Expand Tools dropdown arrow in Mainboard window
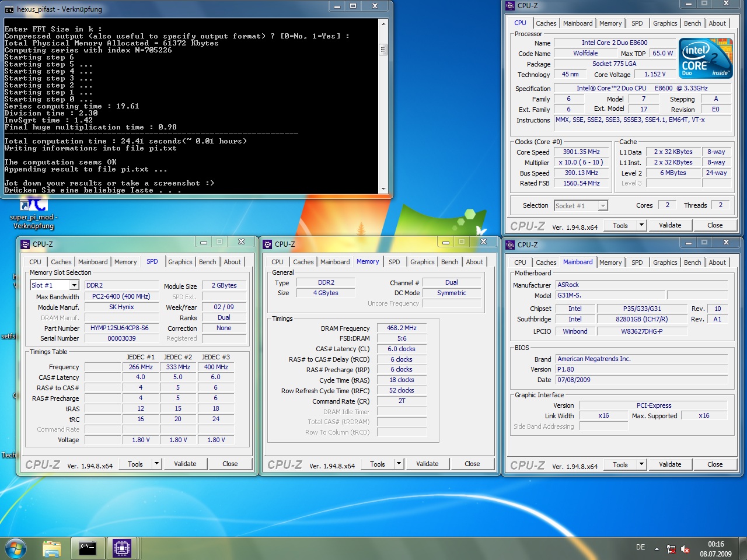Viewport: 747px width, 560px height. coord(641,464)
